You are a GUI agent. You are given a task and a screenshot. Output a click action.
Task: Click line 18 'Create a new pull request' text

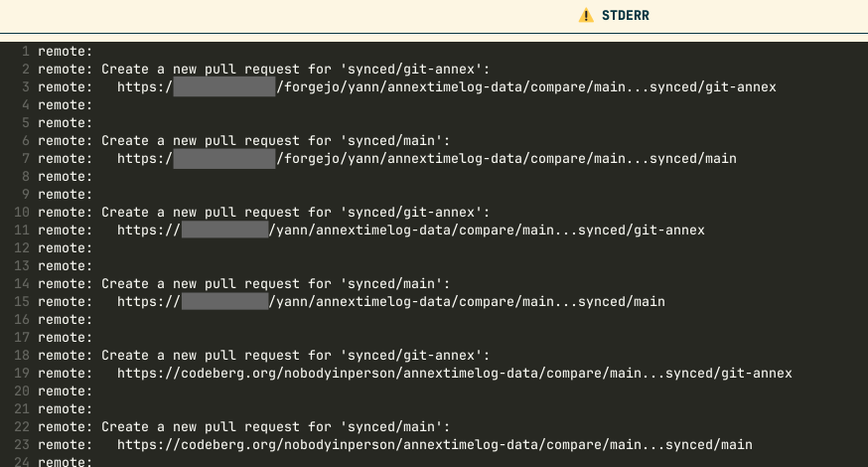pyautogui.click(x=201, y=355)
